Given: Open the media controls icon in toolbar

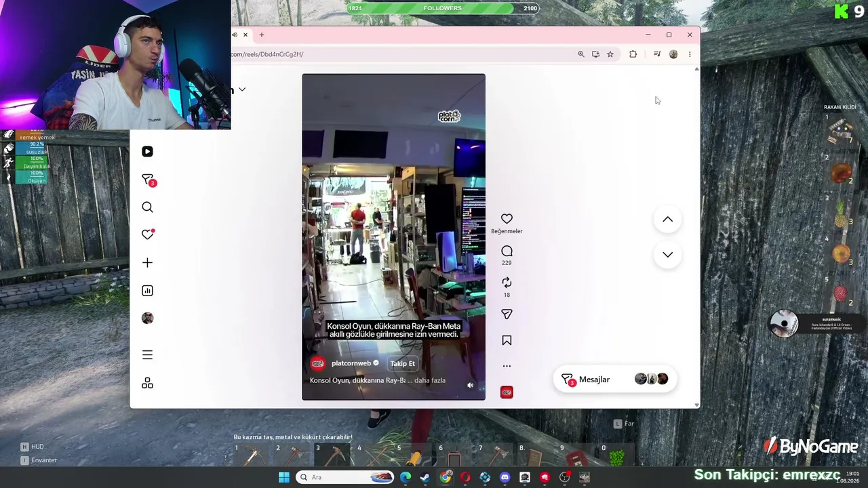Looking at the screenshot, I should [x=657, y=54].
